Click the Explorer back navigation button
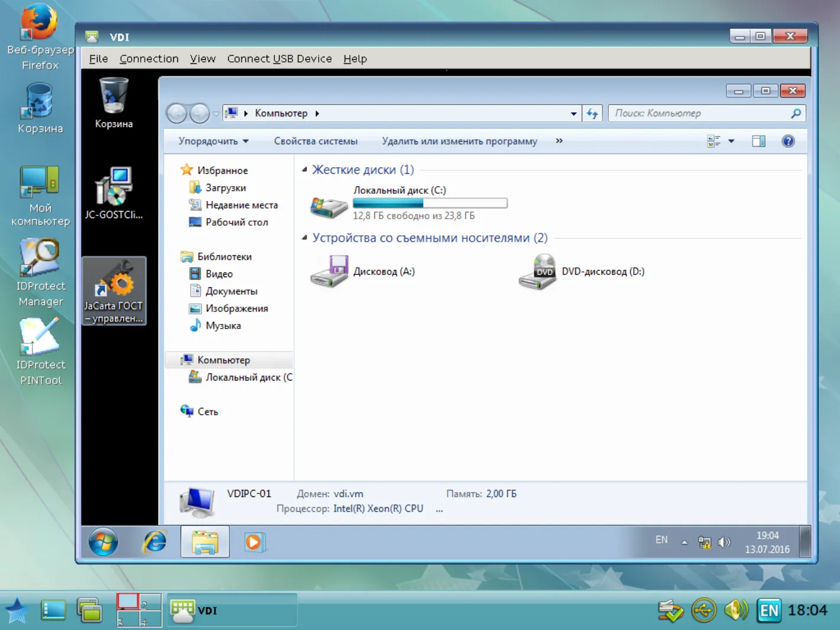 coord(177,113)
